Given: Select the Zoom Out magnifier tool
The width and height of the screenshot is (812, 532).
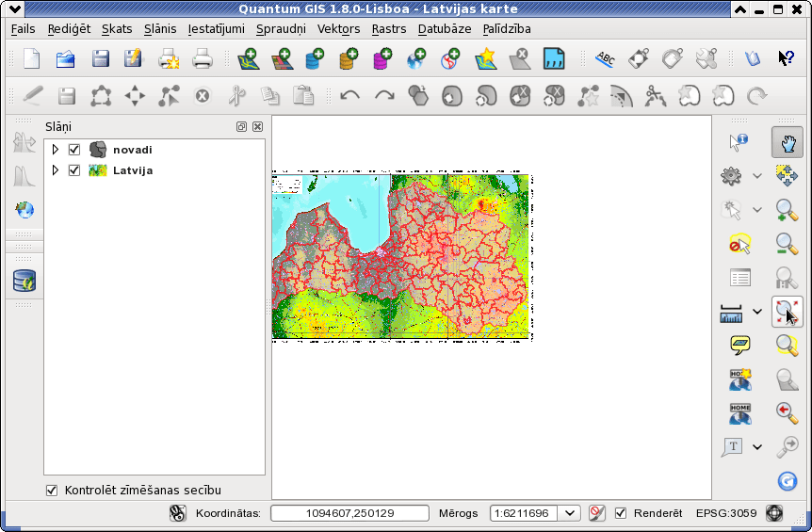Looking at the screenshot, I should click(x=787, y=244).
